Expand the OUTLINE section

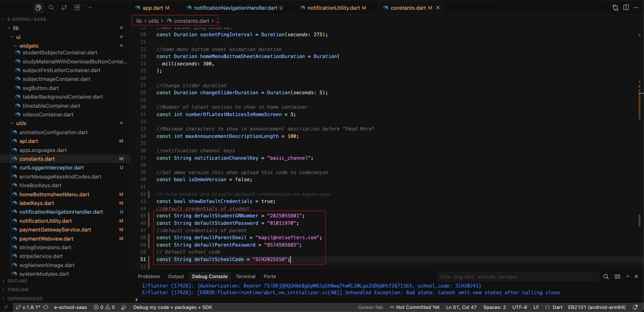pos(18,281)
